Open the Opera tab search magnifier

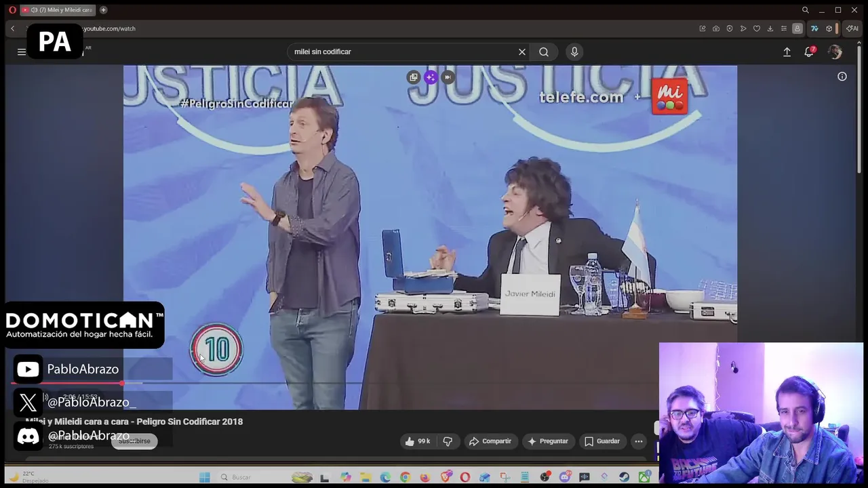click(x=805, y=10)
